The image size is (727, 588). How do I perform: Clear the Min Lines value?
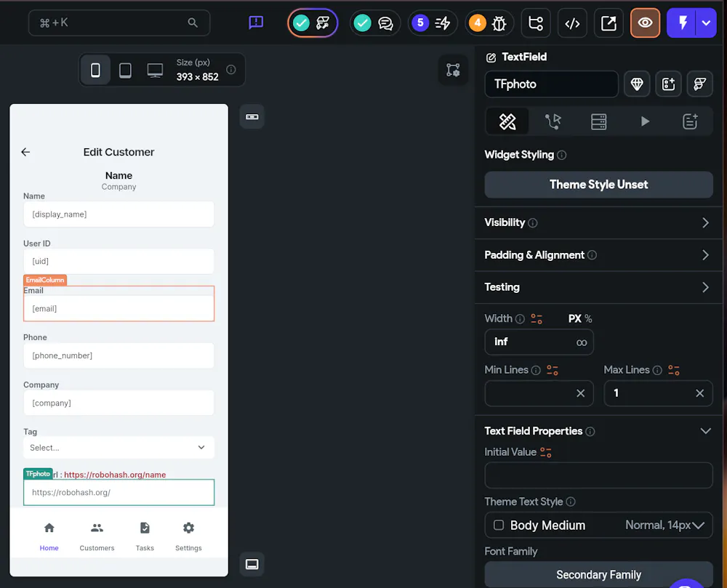pos(580,393)
